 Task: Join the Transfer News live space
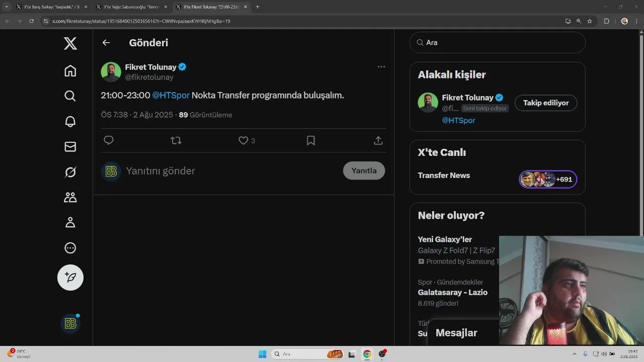[444, 175]
